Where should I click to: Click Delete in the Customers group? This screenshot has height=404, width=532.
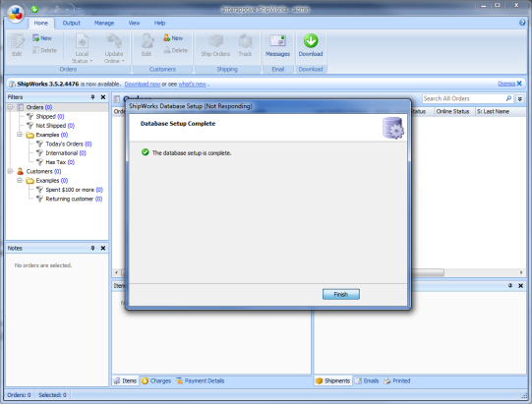pyautogui.click(x=175, y=50)
